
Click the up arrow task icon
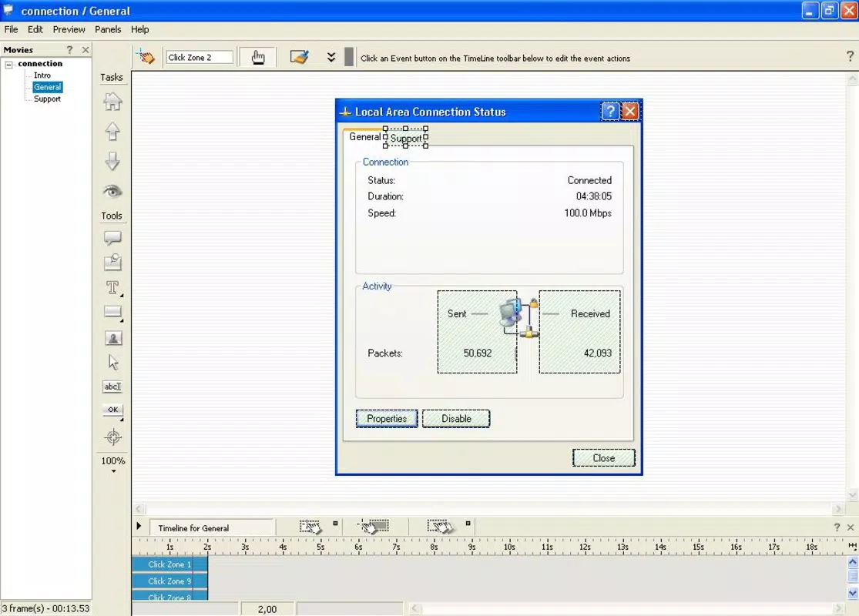pyautogui.click(x=112, y=132)
